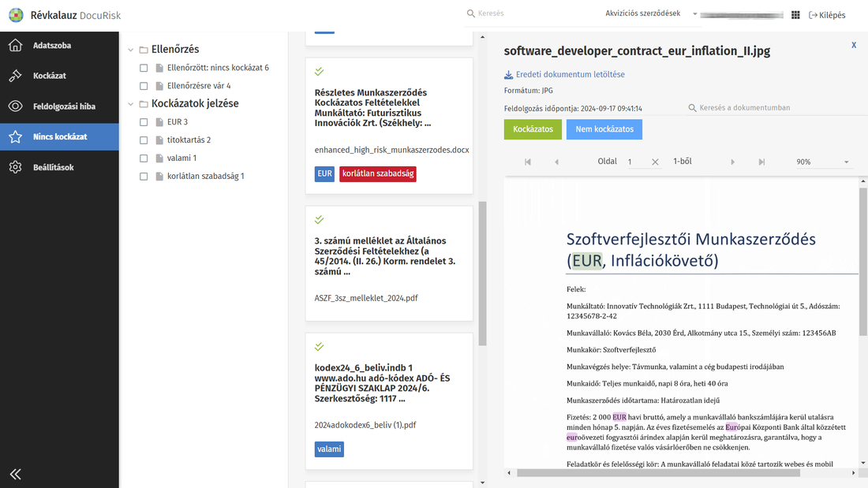The width and height of the screenshot is (868, 488).
Task: Click the Keresés a dokumentumban search field
Action: 744,108
